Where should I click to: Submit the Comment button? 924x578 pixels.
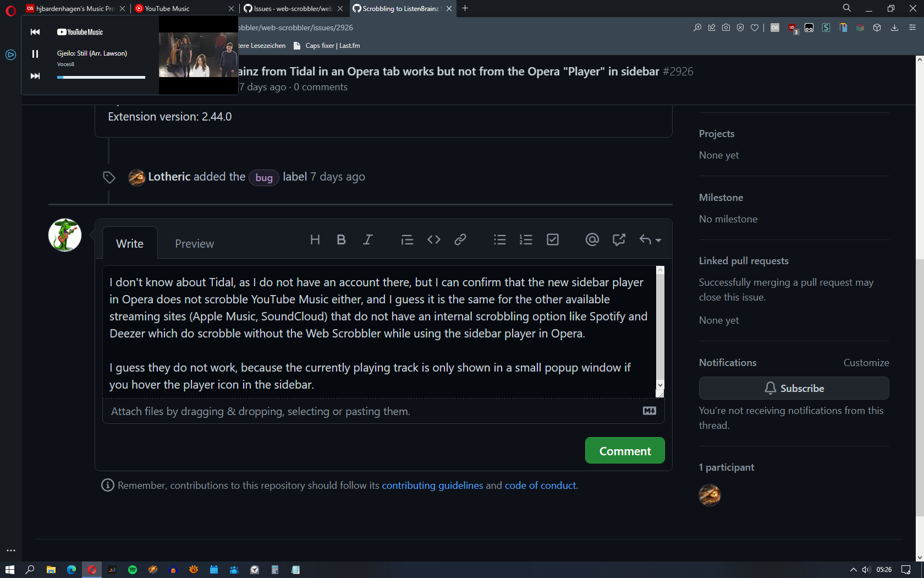624,450
